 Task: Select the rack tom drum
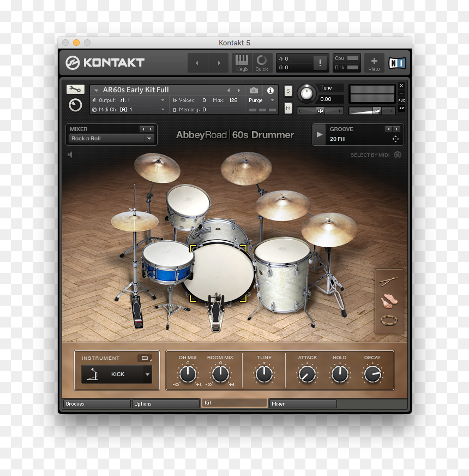tap(188, 206)
